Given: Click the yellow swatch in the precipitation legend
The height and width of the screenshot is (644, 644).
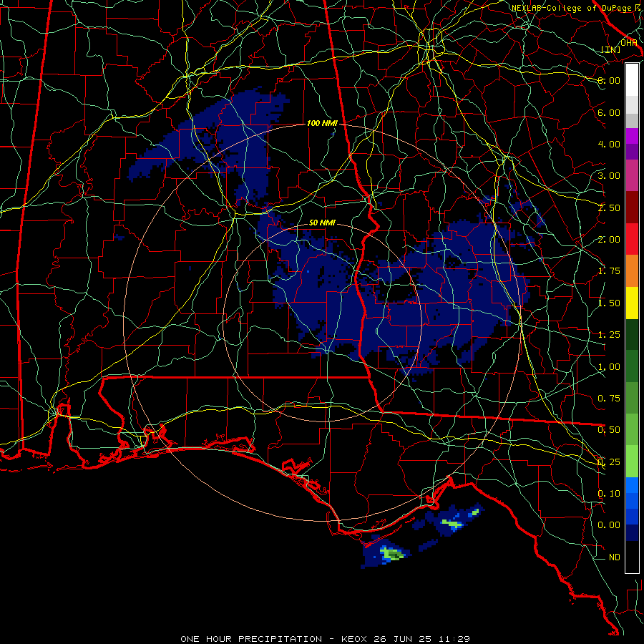Looking at the screenshot, I should click(632, 303).
